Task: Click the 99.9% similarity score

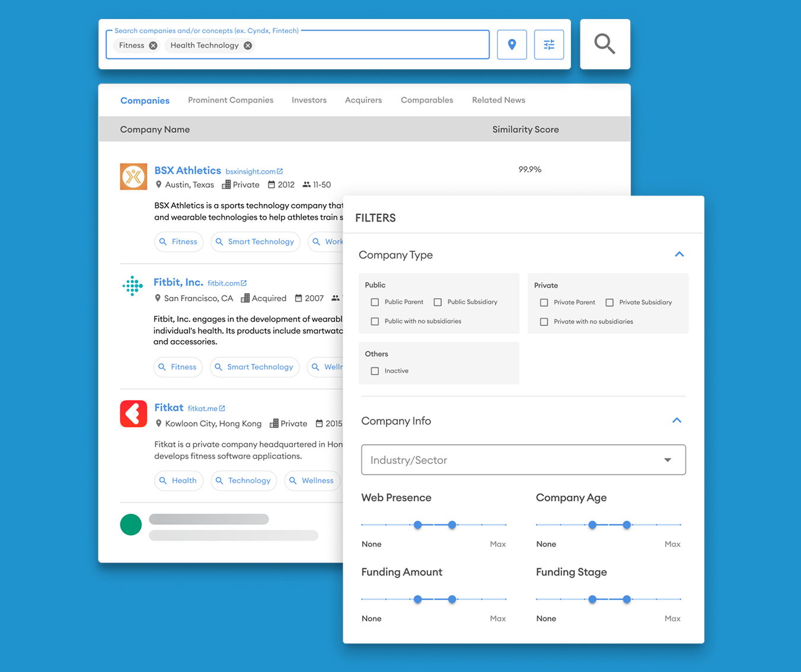Action: tap(530, 169)
